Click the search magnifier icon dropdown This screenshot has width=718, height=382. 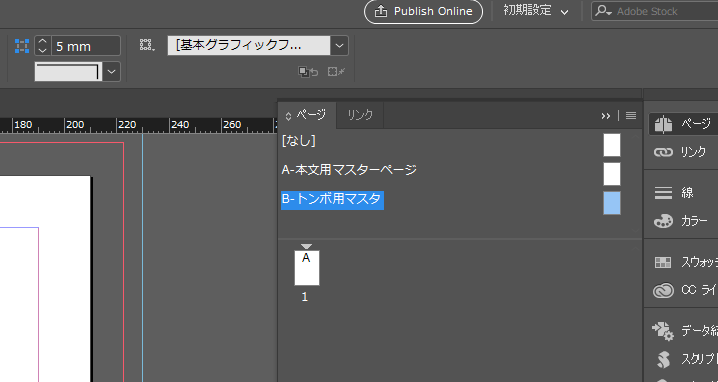[604, 11]
